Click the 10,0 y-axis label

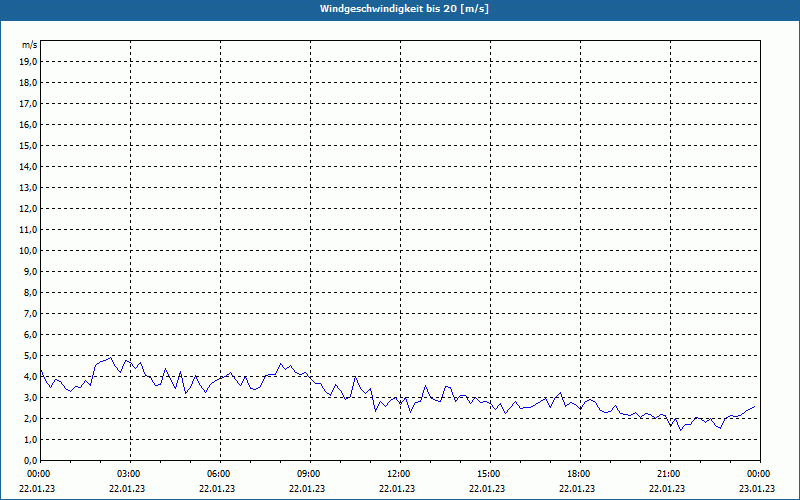pyautogui.click(x=28, y=251)
